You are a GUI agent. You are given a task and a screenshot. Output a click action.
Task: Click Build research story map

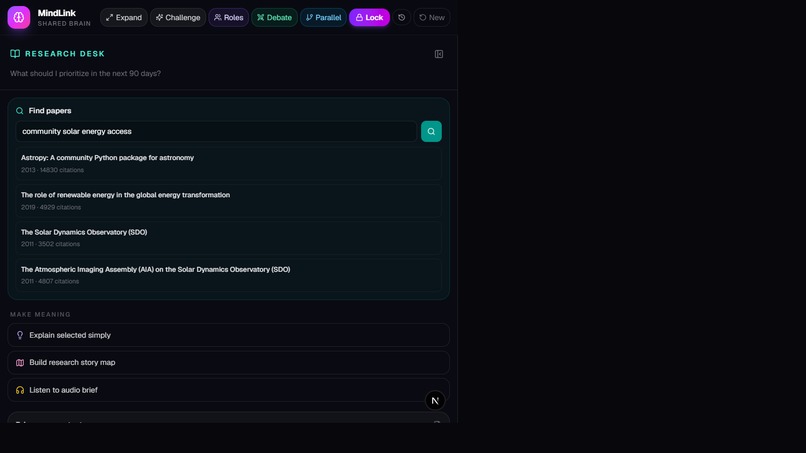pyautogui.click(x=229, y=363)
